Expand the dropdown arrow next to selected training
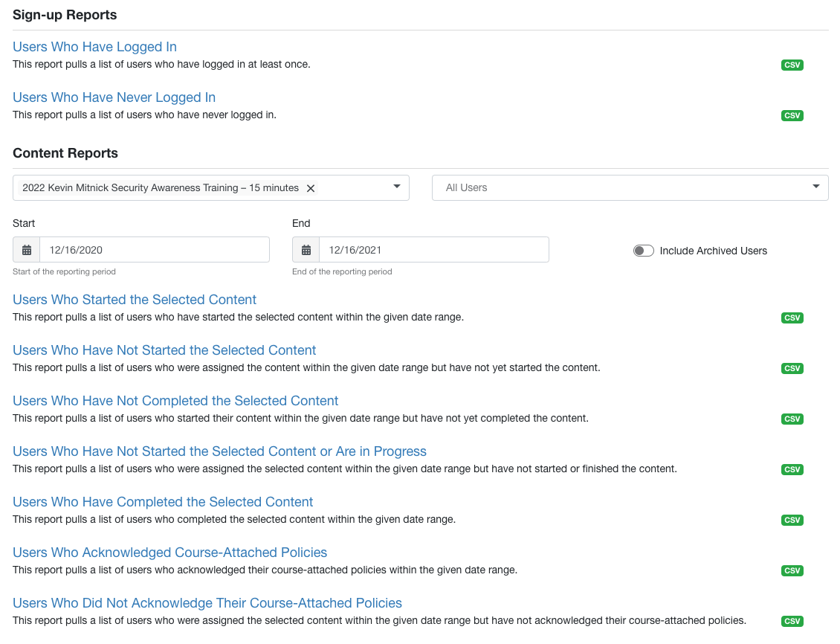 (x=396, y=187)
